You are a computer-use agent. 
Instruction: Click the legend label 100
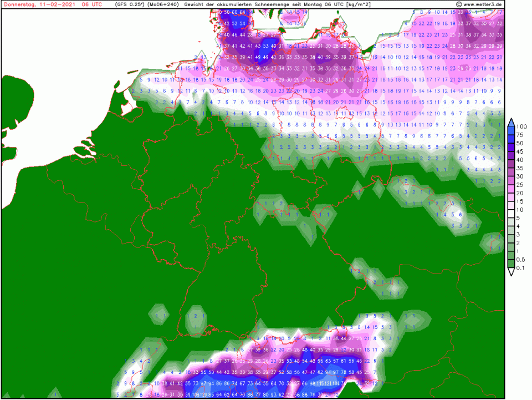click(523, 126)
